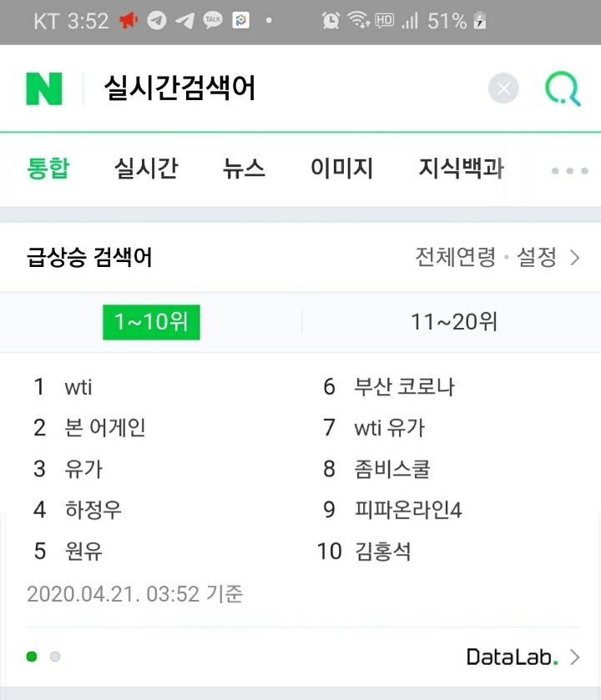
Task: Switch to the 뉴스 tab
Action: 244,169
